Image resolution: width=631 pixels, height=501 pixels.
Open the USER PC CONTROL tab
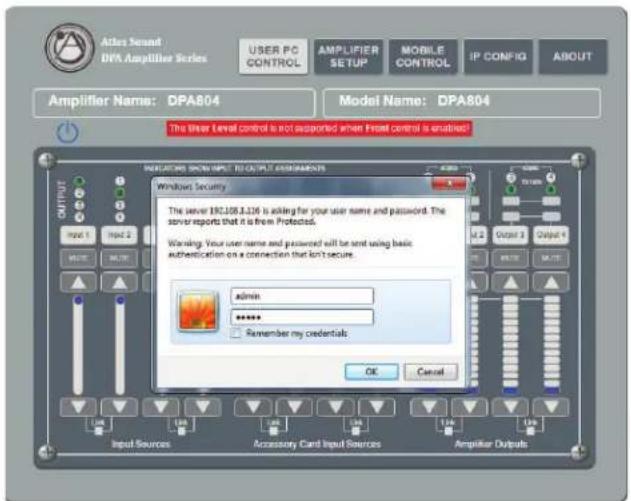click(x=273, y=56)
